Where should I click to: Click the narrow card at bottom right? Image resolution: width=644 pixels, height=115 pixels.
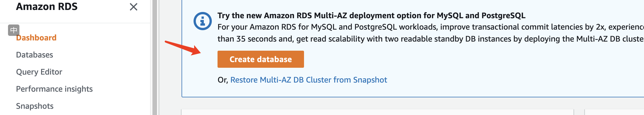click(614, 112)
